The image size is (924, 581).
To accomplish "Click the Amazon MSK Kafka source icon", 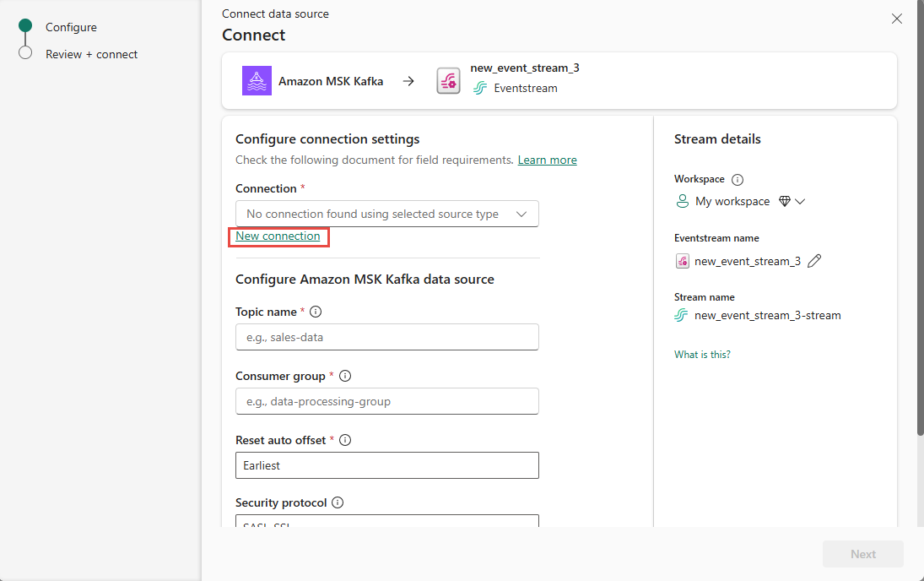I will [x=257, y=81].
